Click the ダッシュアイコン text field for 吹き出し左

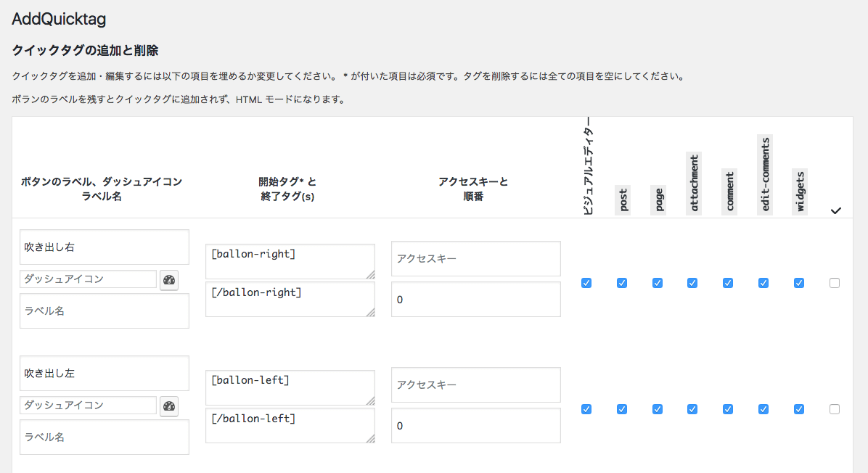click(x=87, y=405)
